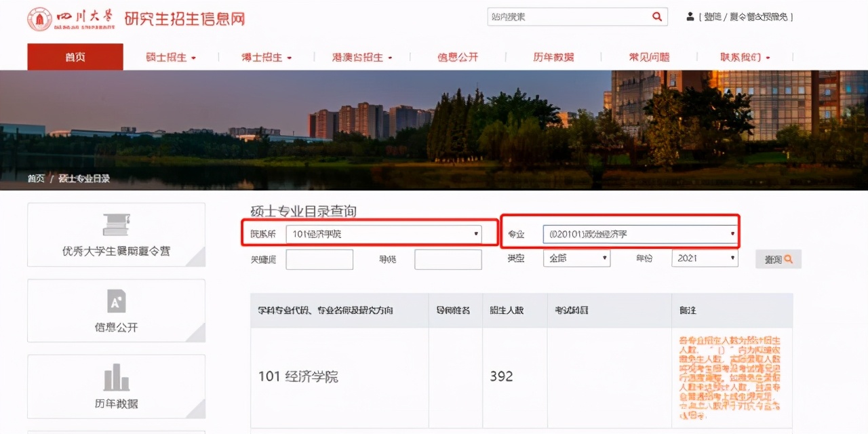Click the user icon beside the login link

pos(690,16)
